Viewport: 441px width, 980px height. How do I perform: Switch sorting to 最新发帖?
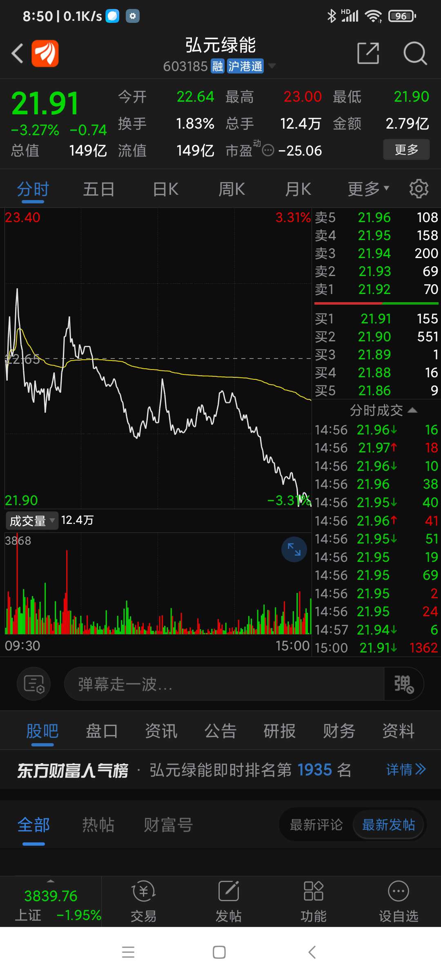388,825
